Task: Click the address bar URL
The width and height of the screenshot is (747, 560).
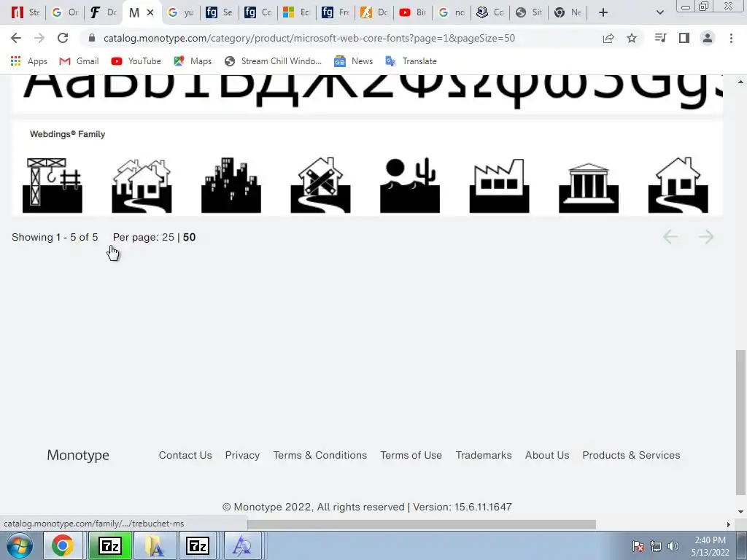Action: pyautogui.click(x=309, y=38)
